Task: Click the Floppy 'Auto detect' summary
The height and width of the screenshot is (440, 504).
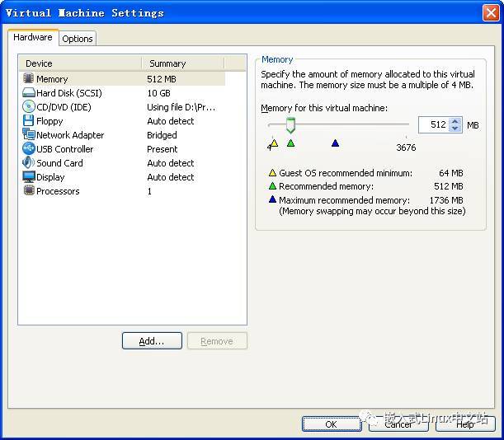Action: 171,121
